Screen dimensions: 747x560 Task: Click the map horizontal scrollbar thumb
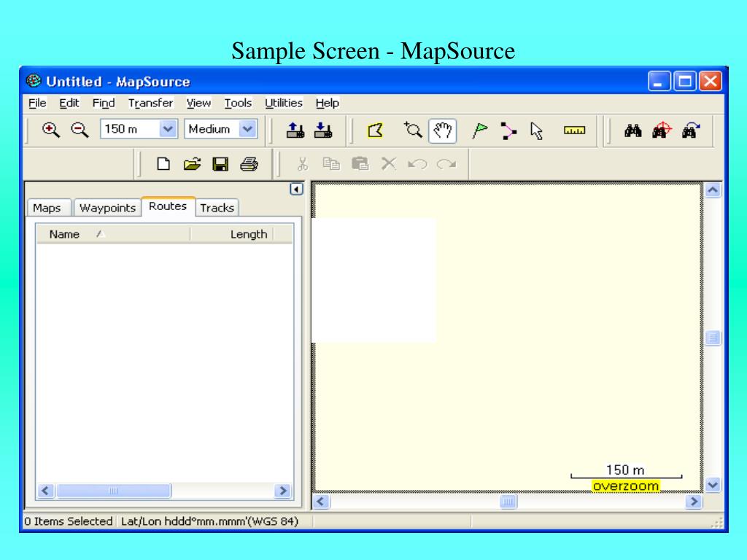click(x=508, y=502)
